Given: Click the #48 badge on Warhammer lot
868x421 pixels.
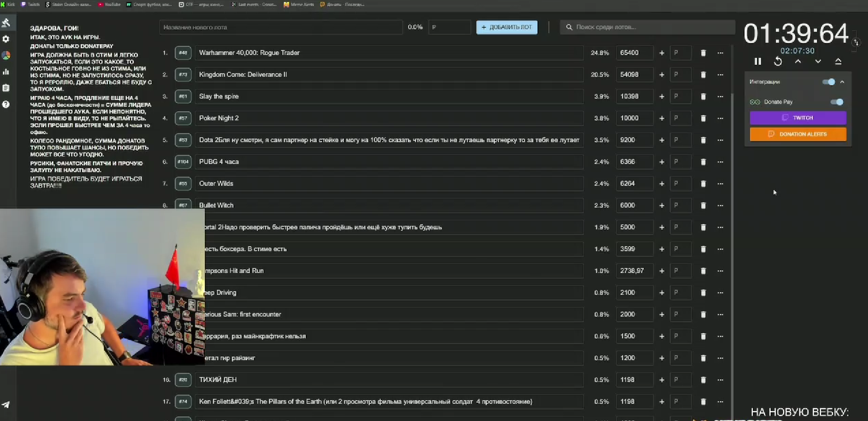Looking at the screenshot, I should (x=183, y=53).
